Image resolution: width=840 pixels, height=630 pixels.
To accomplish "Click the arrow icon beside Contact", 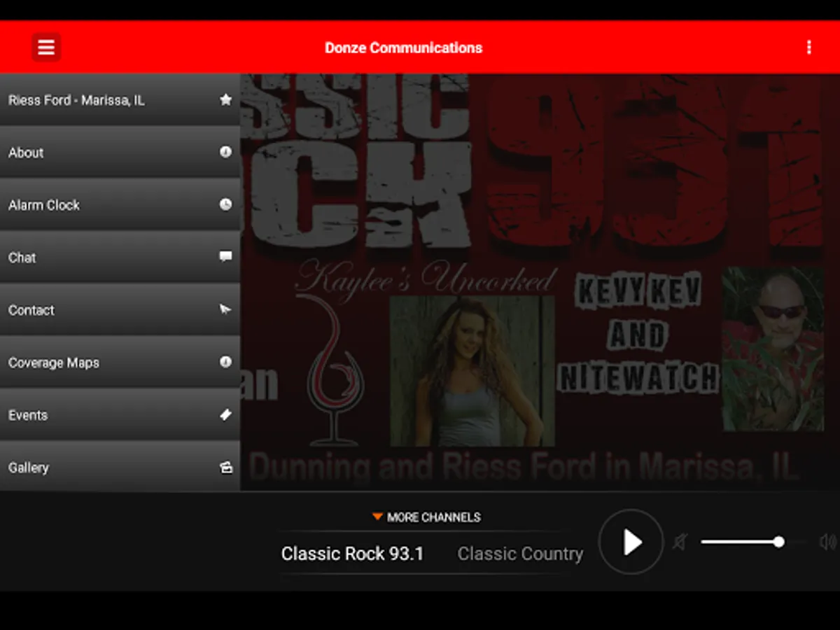I will [225, 309].
